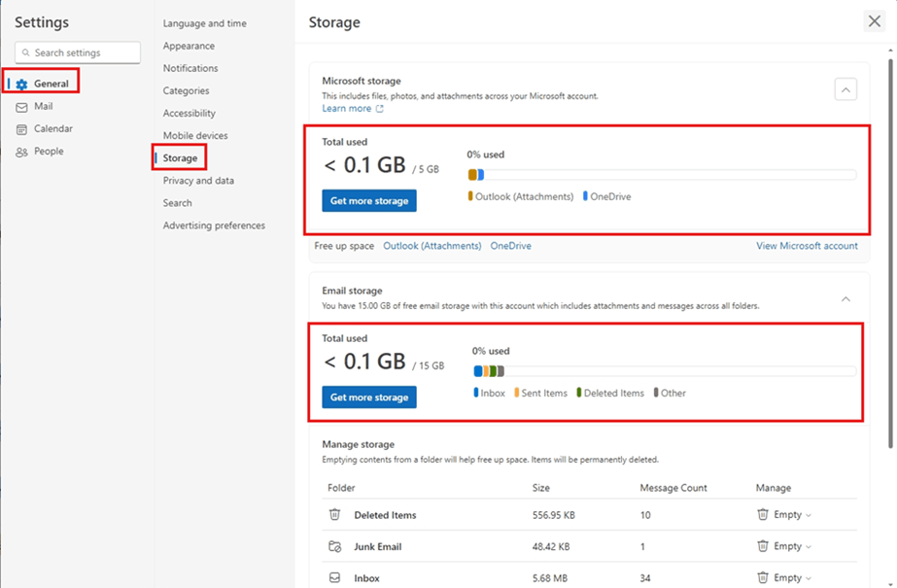Open the Empty dropdown for Deleted Items
The width and height of the screenshot is (897, 588).
click(x=784, y=515)
